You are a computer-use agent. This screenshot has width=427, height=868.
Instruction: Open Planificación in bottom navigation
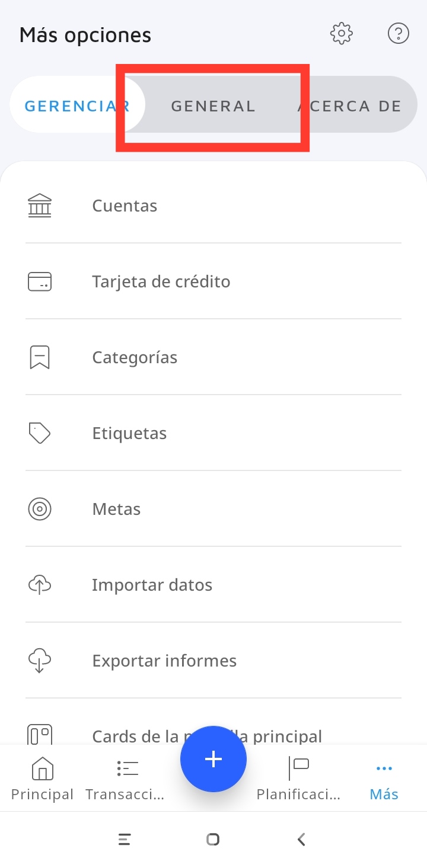(298, 779)
